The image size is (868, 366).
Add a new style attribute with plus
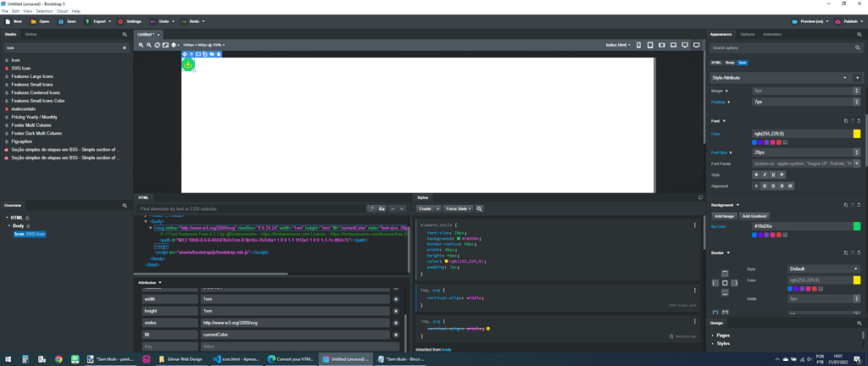point(857,78)
